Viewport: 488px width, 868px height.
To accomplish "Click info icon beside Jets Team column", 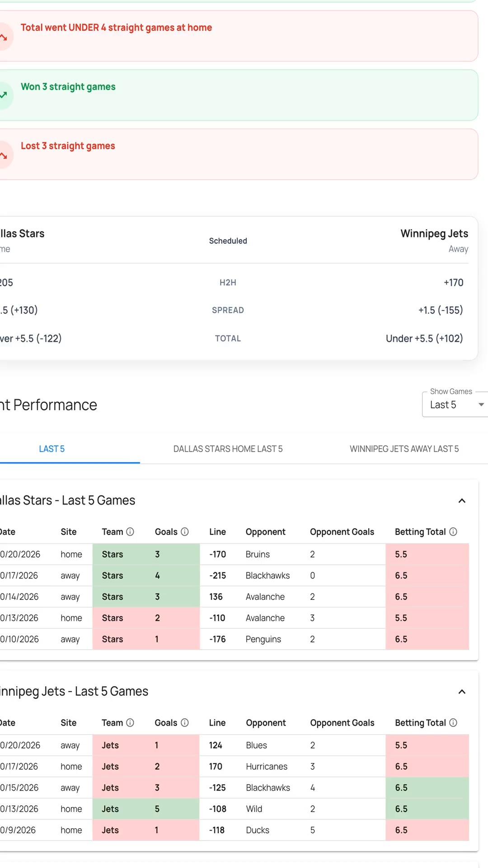I will pos(130,722).
